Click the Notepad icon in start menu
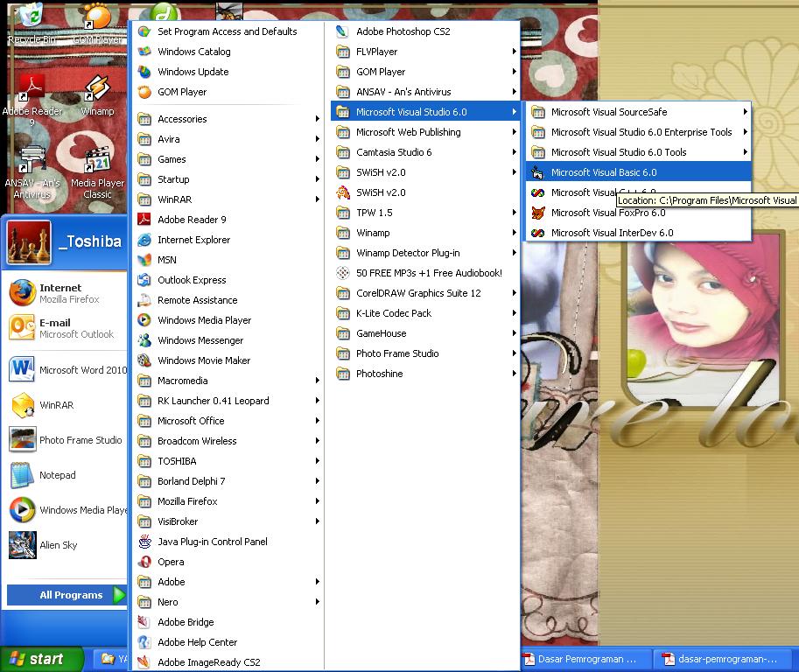Screen dimensions: 799x672 (23, 475)
